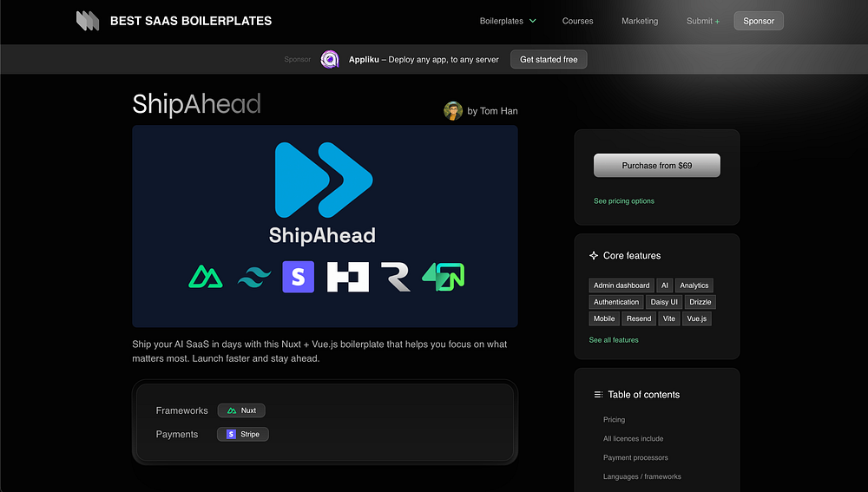Click the Sponsor button

[x=759, y=21]
